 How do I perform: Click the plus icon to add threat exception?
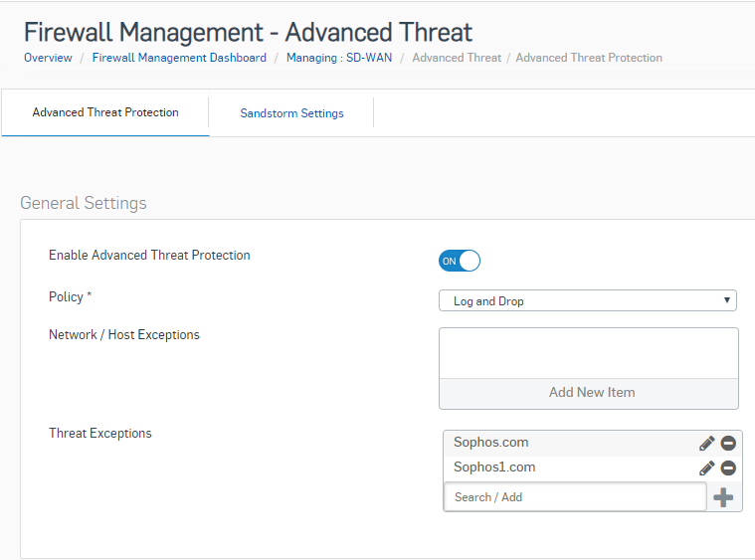coord(723,497)
